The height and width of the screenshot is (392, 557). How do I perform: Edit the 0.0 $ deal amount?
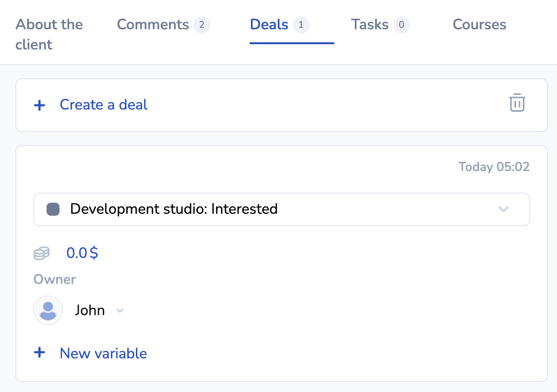pos(82,253)
